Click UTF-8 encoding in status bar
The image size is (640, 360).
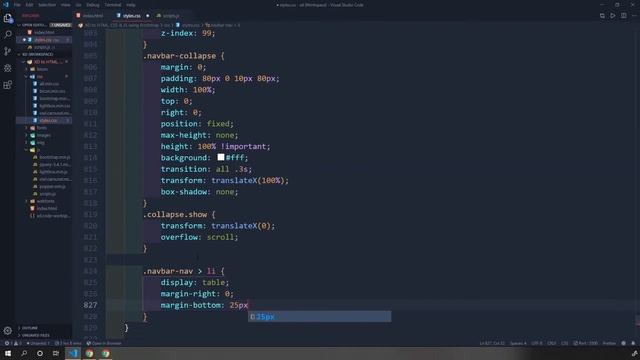537,343
